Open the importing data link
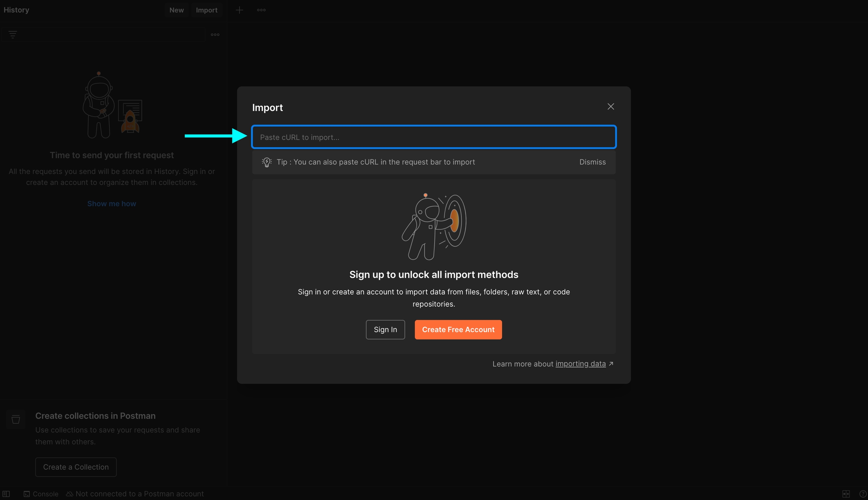 pos(580,364)
